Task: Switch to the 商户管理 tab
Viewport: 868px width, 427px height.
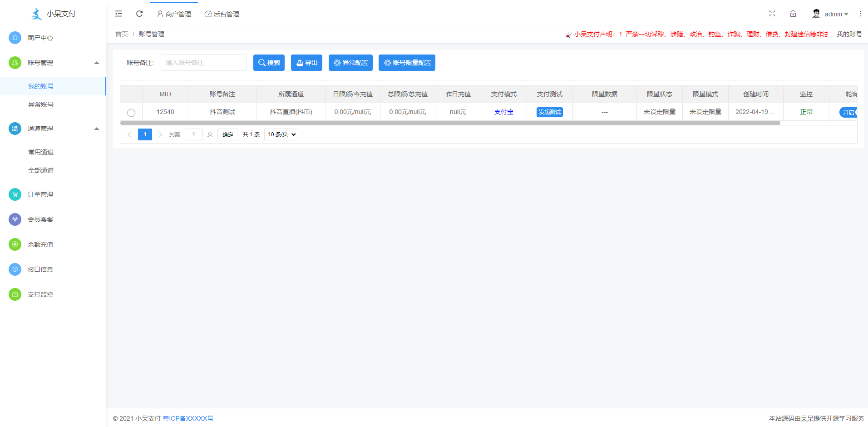Action: tap(174, 14)
